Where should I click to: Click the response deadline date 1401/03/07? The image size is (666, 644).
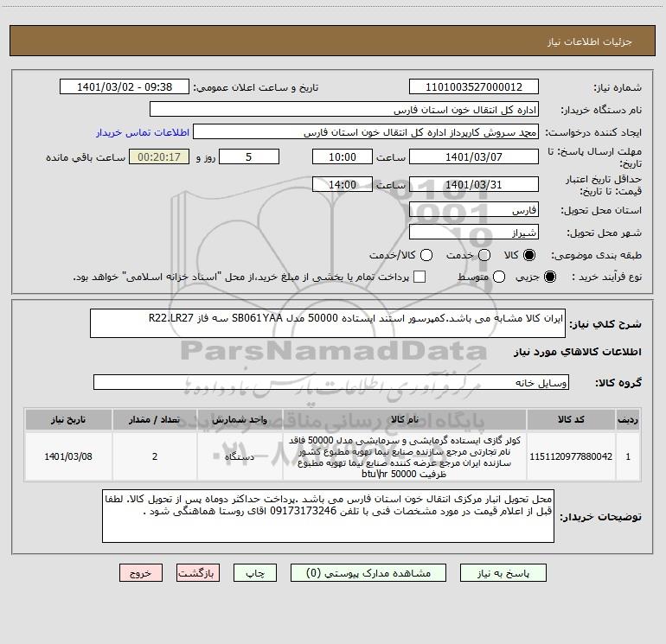coord(474,156)
